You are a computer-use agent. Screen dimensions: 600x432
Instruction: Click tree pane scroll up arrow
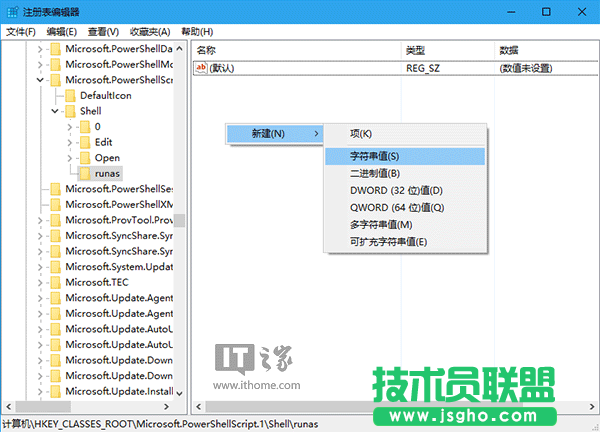[x=179, y=49]
